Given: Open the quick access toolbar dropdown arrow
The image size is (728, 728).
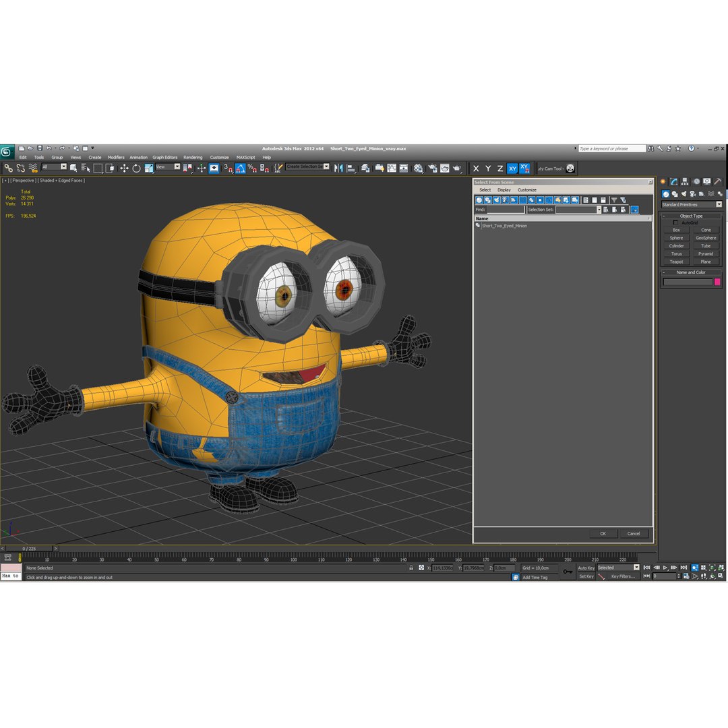Looking at the screenshot, I should (x=92, y=148).
